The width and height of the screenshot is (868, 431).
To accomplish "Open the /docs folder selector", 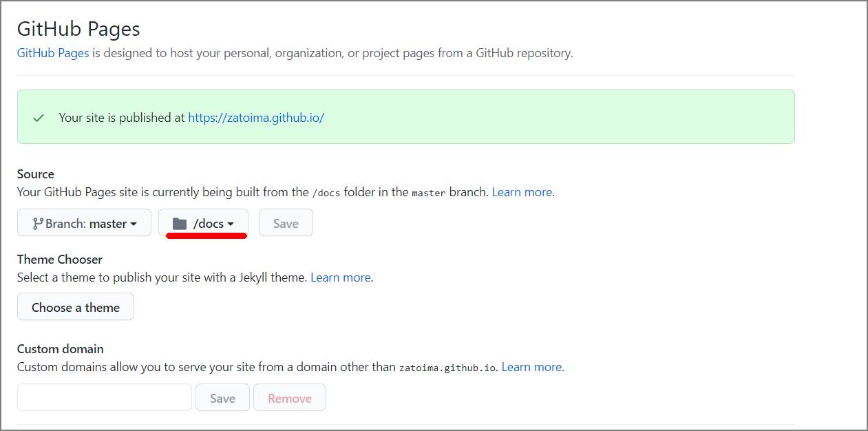I will 203,223.
